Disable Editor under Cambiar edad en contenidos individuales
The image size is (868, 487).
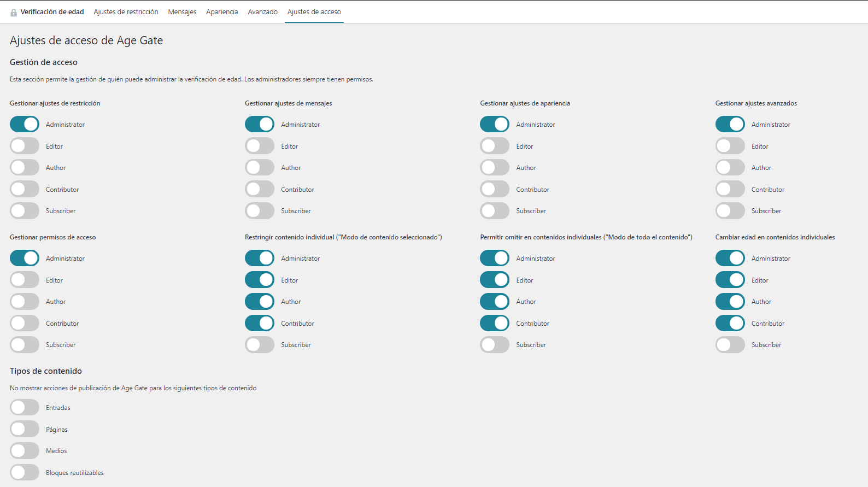coord(730,280)
